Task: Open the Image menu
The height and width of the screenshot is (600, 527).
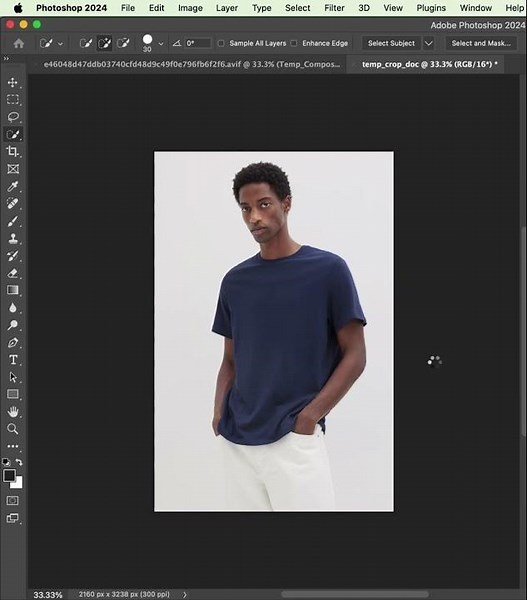Action: coord(190,8)
